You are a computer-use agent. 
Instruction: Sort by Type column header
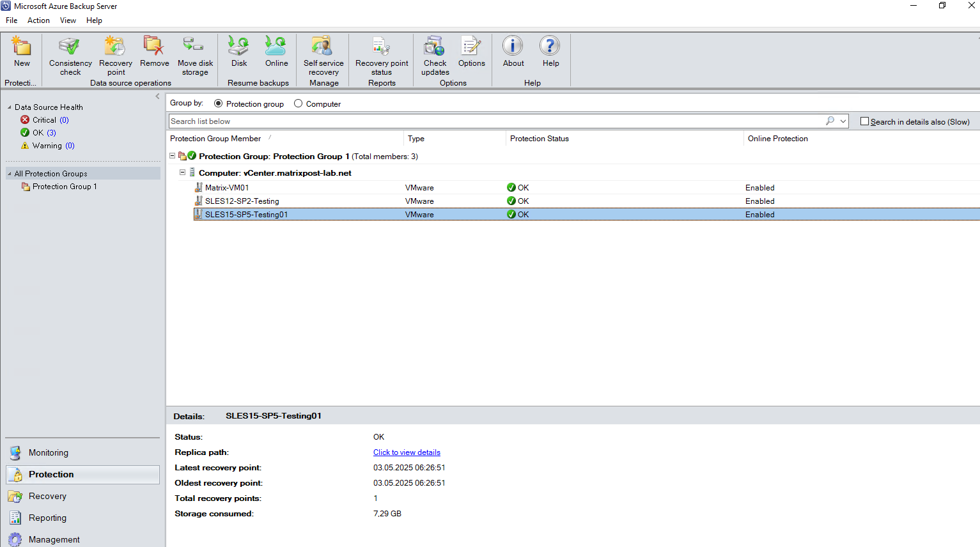(x=455, y=139)
